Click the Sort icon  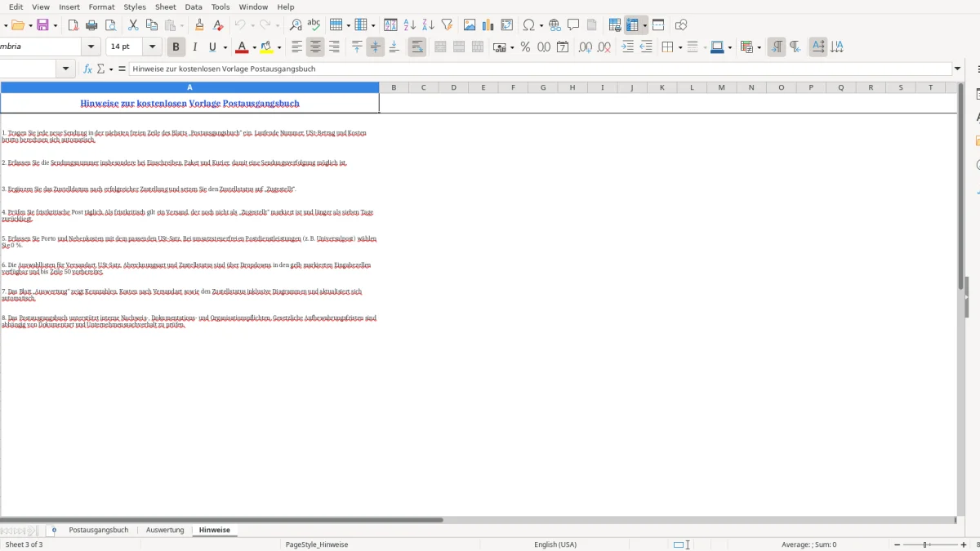tap(391, 25)
